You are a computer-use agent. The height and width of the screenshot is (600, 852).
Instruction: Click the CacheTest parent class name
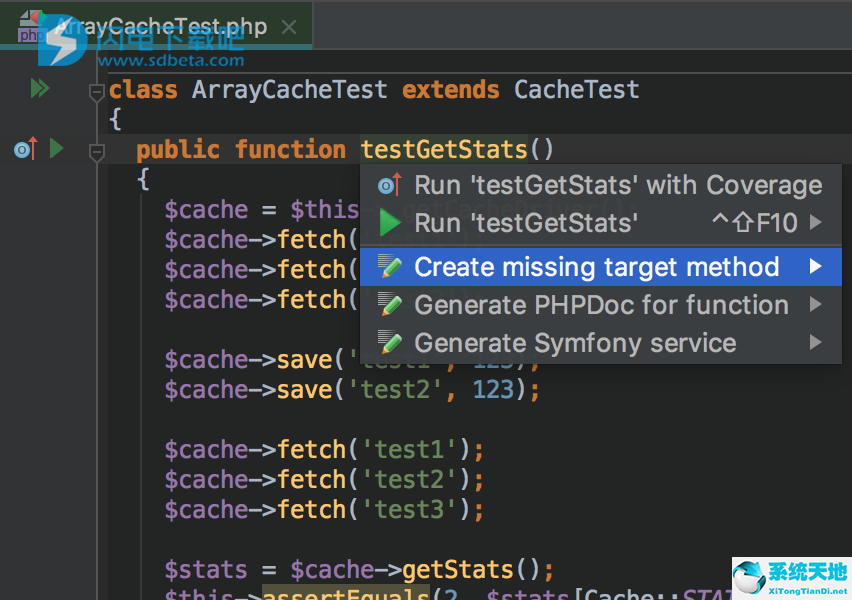coord(577,90)
